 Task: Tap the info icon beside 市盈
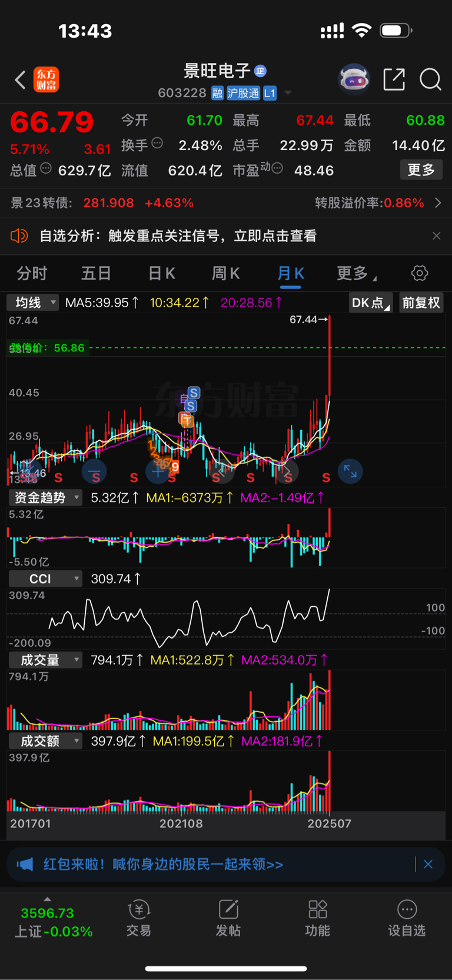pyautogui.click(x=277, y=169)
